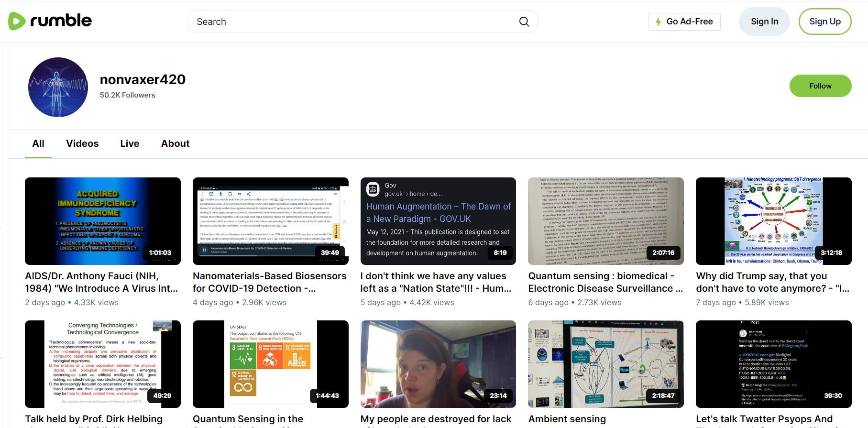Click title 'AIDS/Dr. Anthony Fauci (NIH, 1984)'
This screenshot has width=868, height=428.
tap(101, 282)
